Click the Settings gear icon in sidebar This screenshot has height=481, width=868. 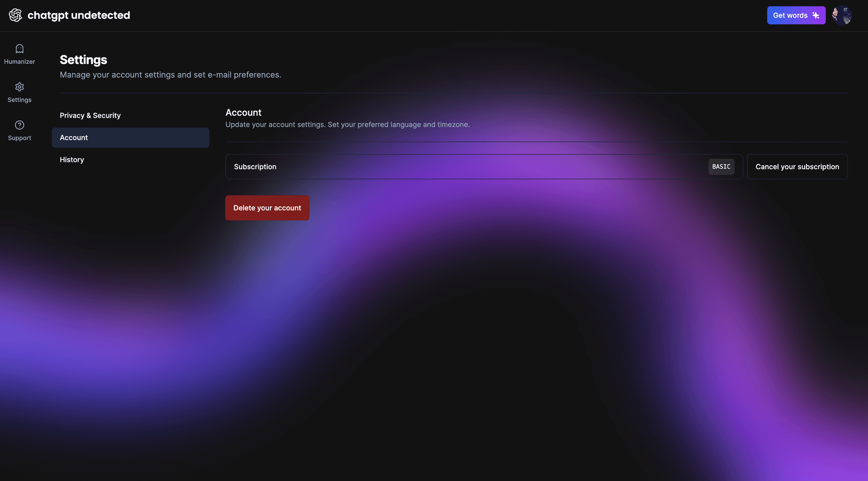tap(19, 87)
